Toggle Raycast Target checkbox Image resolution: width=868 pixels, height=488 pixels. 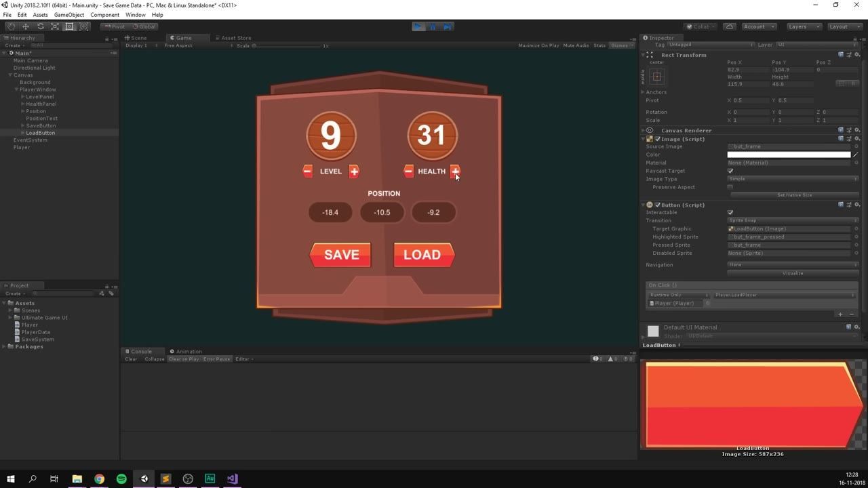point(730,171)
